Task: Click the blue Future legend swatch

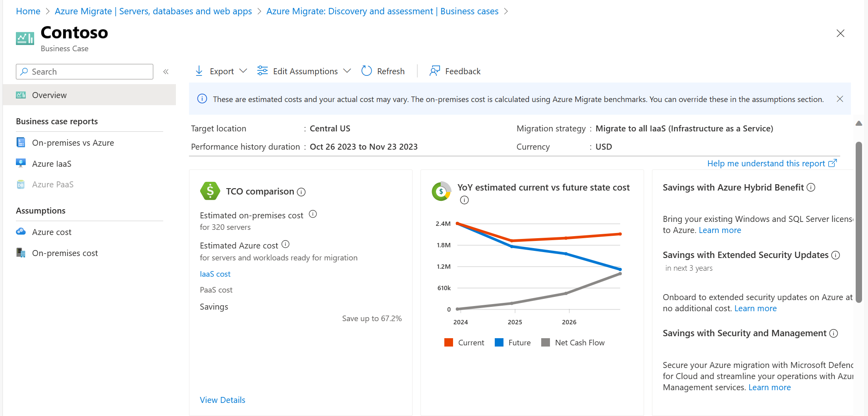Action: pyautogui.click(x=499, y=343)
